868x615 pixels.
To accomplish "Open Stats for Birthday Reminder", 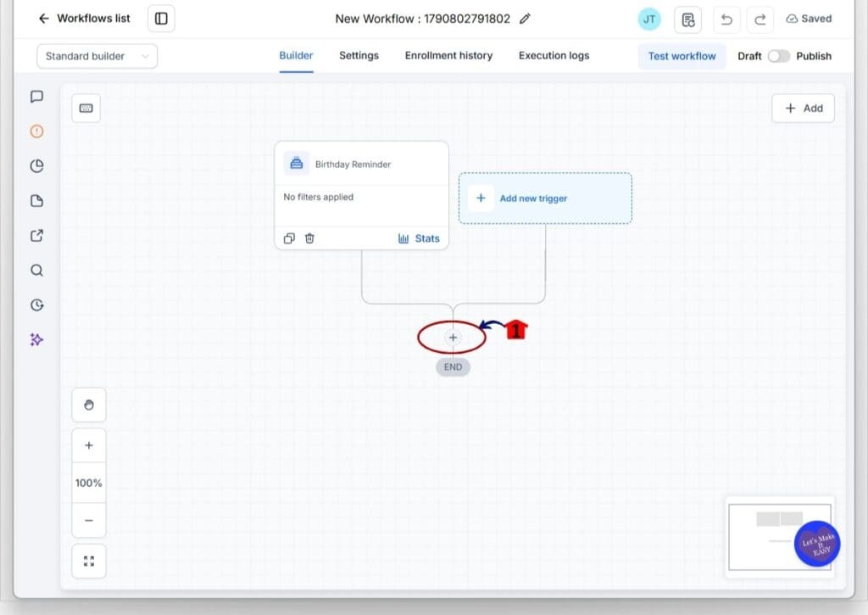I will pos(419,238).
